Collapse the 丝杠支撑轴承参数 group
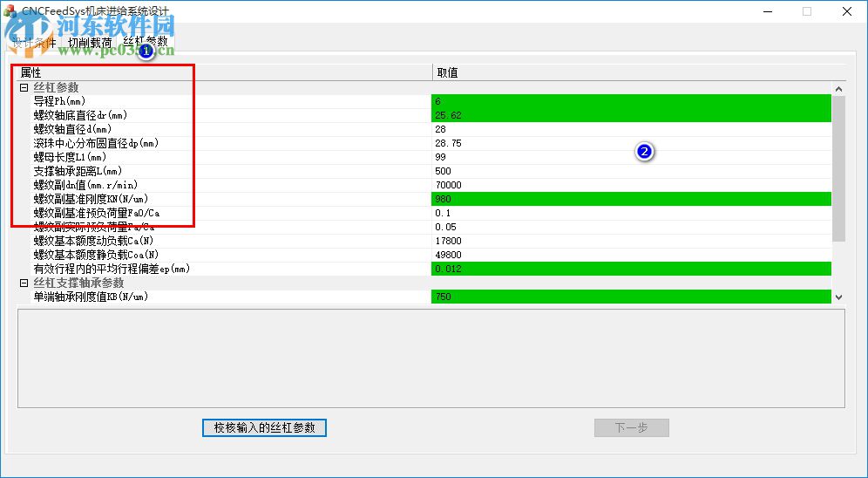Screen dimensions: 868x478 tap(24, 283)
